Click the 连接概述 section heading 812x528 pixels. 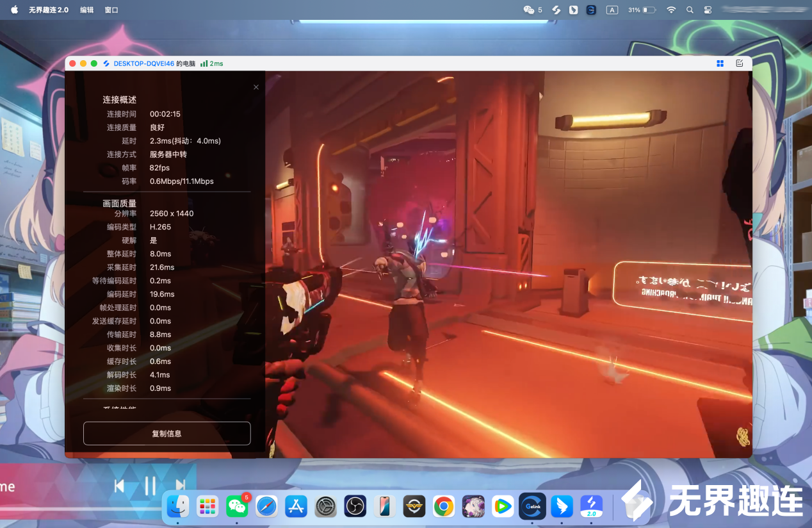[x=120, y=100]
